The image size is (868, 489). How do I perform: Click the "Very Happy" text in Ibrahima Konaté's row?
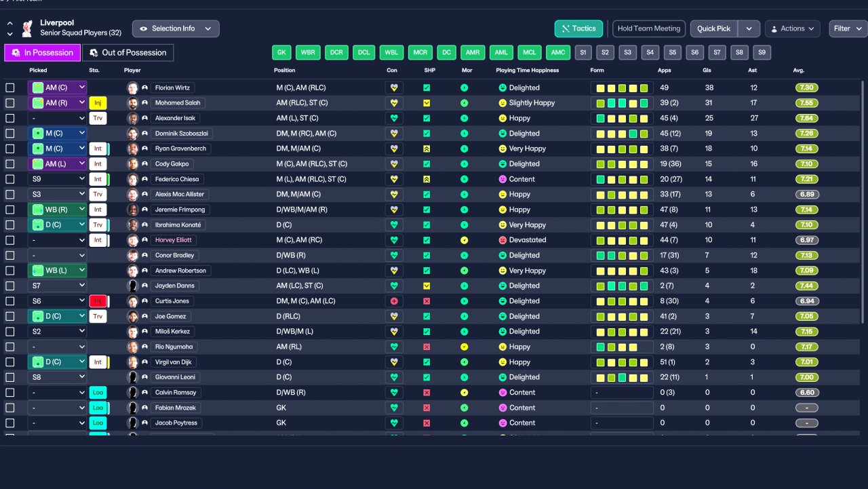pos(528,224)
